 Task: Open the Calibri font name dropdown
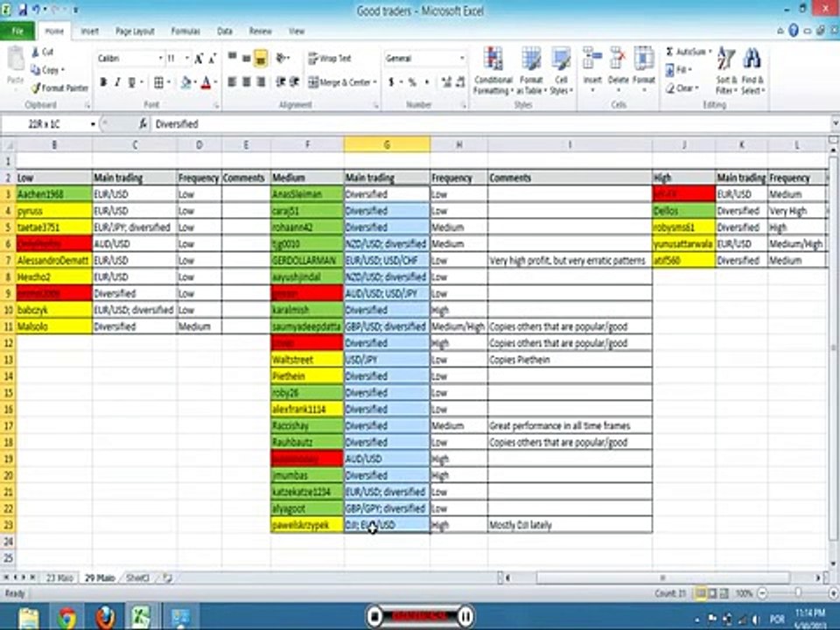tap(160, 59)
